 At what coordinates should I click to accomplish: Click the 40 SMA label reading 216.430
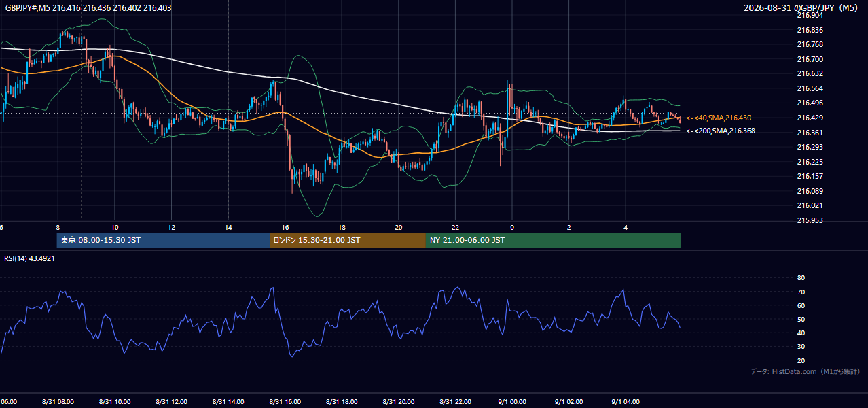click(719, 118)
